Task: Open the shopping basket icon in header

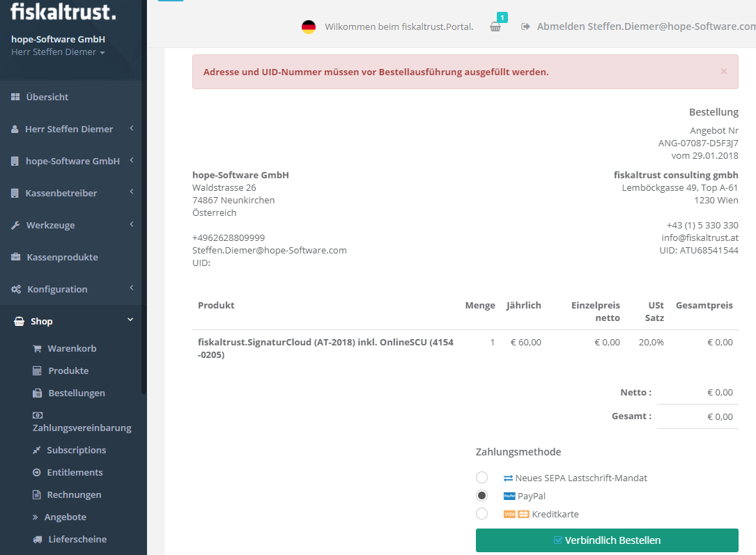Action: click(495, 27)
